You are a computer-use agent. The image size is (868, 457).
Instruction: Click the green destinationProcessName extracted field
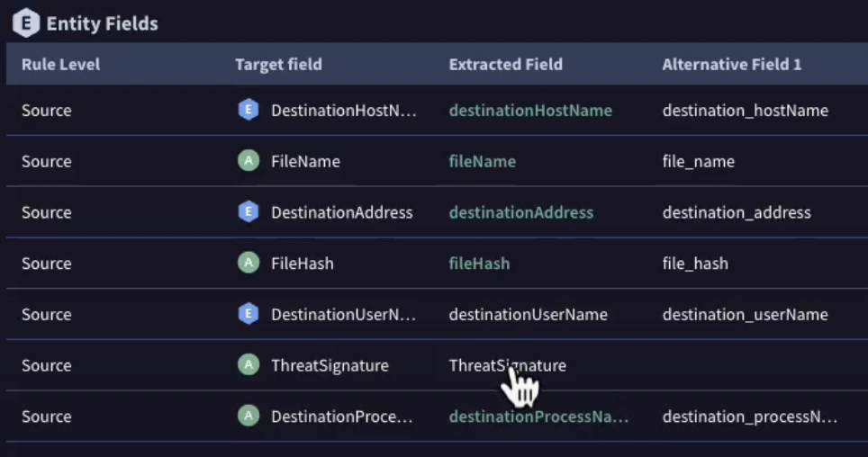538,417
